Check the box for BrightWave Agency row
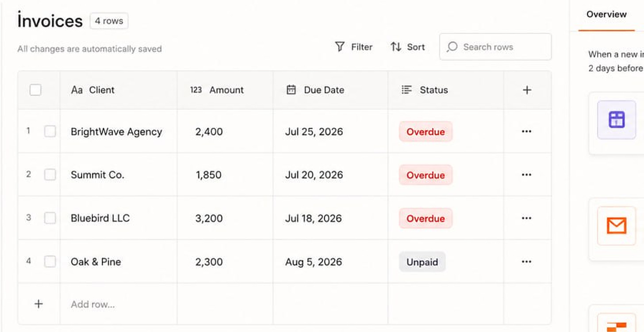 [x=50, y=131]
